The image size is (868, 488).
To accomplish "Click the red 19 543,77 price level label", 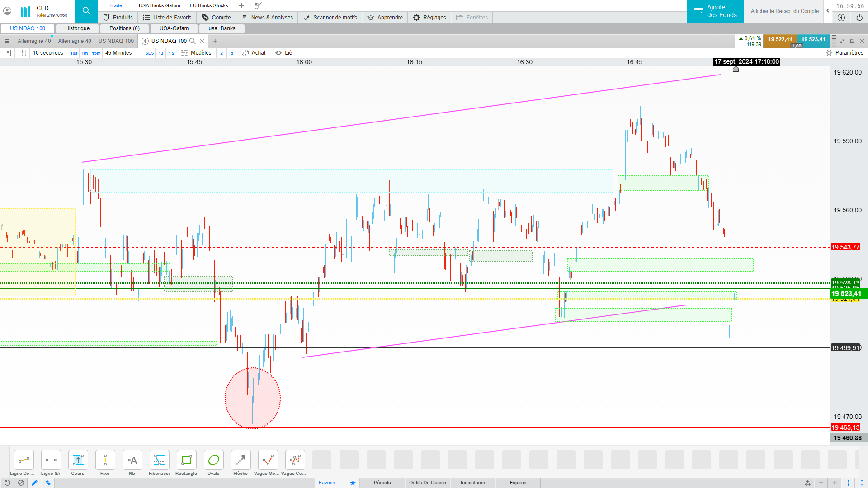I will point(845,247).
